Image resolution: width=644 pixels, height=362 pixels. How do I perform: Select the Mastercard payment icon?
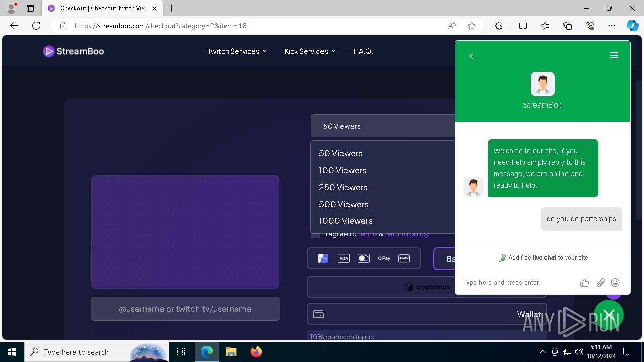[x=363, y=258]
